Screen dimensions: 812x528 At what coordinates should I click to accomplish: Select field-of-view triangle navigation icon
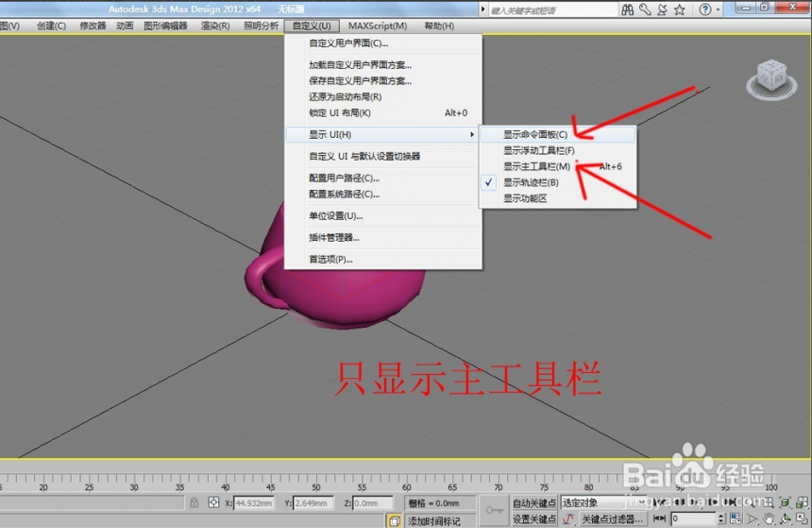pos(753,519)
